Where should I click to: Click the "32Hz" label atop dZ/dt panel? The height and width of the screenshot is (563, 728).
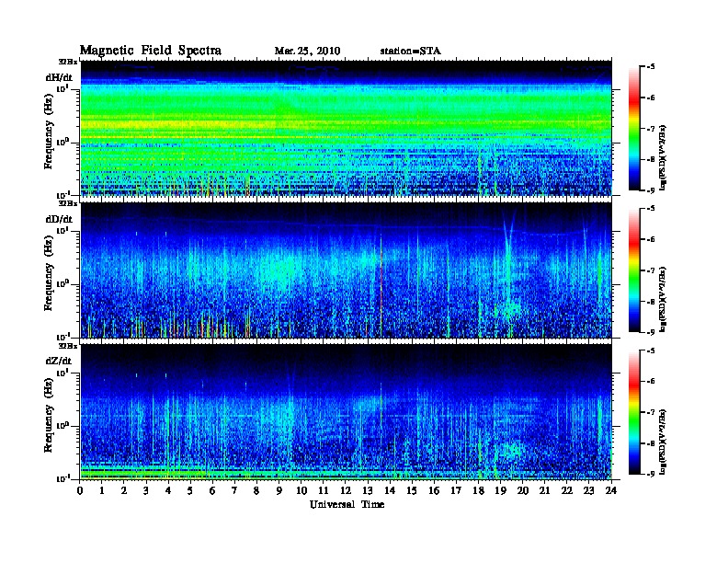click(x=67, y=346)
